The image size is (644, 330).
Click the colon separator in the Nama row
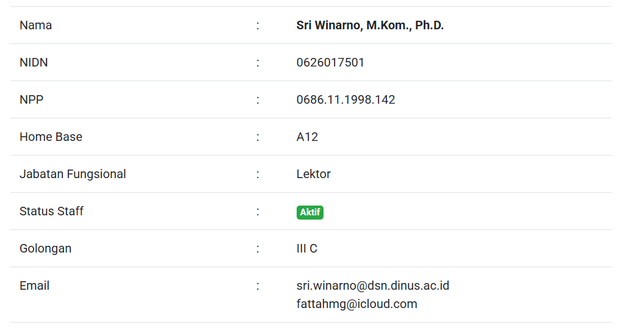pos(258,26)
